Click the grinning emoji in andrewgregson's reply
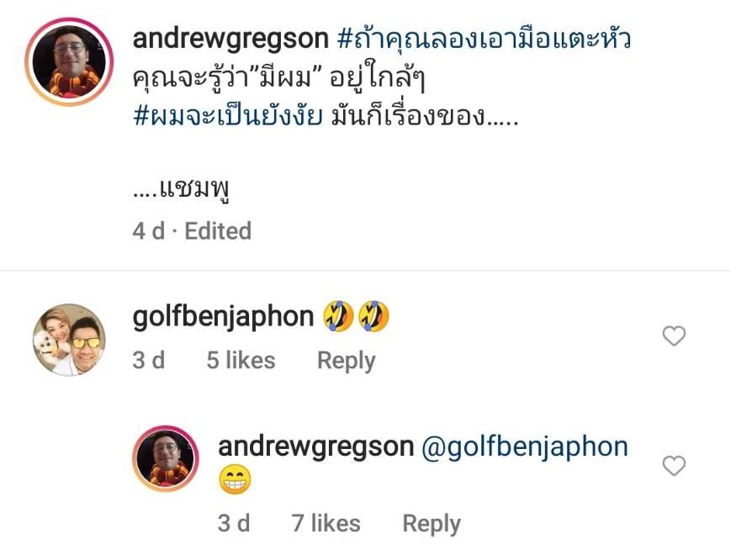Screen dimensions: 731x560 235,479
